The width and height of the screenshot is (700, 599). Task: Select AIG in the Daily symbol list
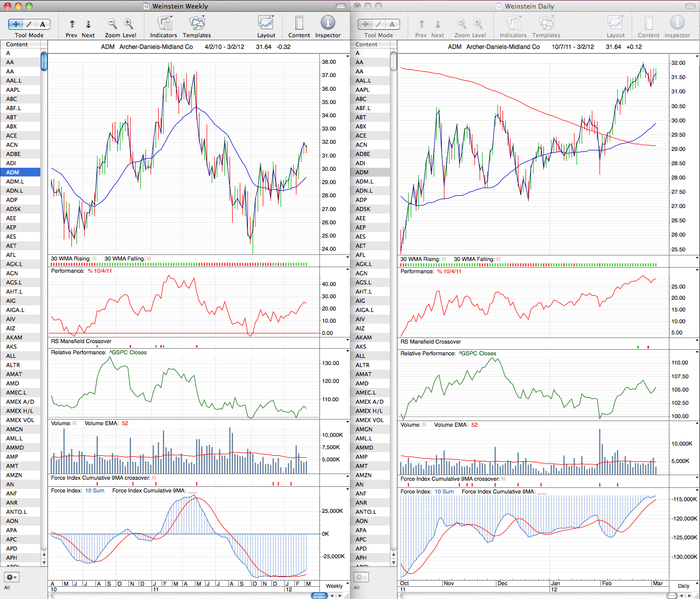(x=370, y=301)
